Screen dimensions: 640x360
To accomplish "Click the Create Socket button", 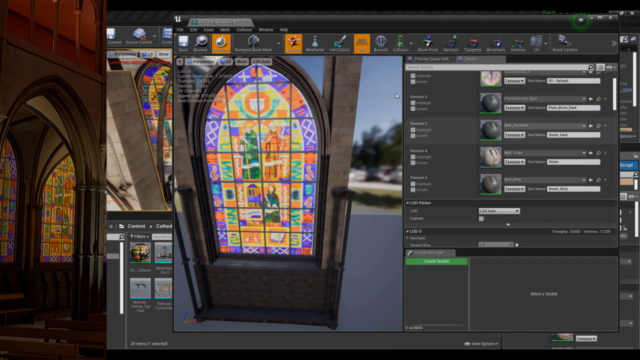I will (436, 261).
